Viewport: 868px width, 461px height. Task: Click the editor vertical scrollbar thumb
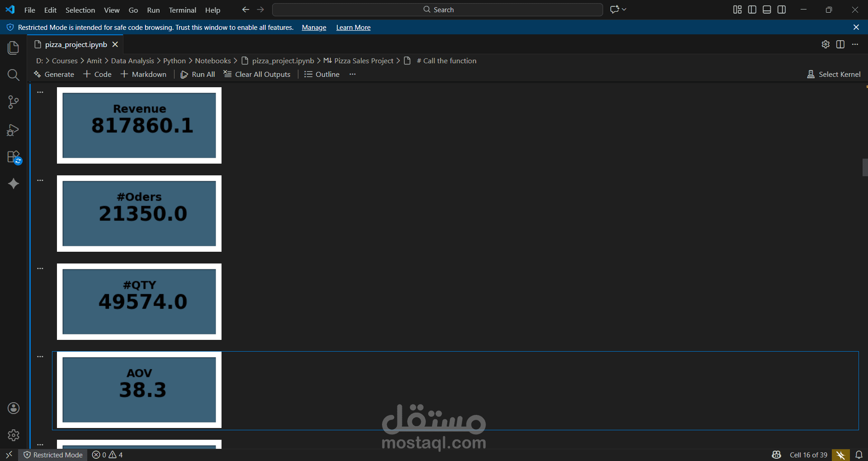pos(865,168)
